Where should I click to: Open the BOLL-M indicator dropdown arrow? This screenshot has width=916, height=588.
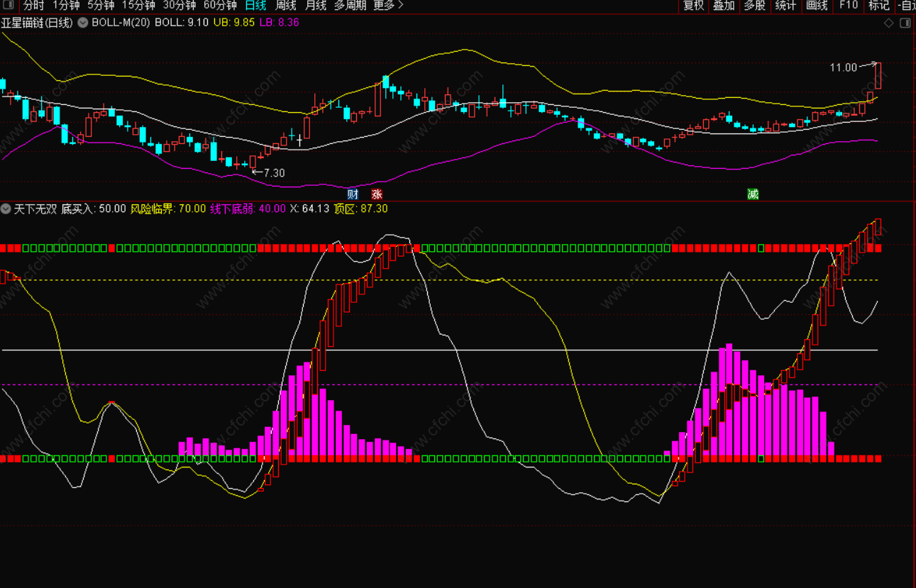pyautogui.click(x=83, y=23)
